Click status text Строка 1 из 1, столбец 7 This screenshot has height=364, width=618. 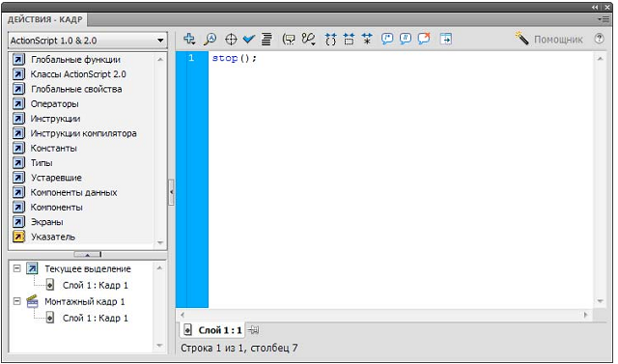tap(239, 348)
